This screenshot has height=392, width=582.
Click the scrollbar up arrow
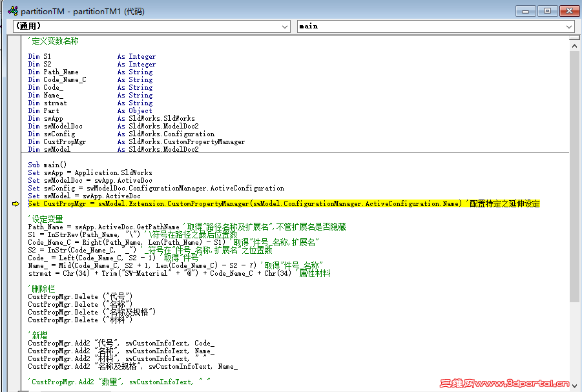click(x=574, y=46)
